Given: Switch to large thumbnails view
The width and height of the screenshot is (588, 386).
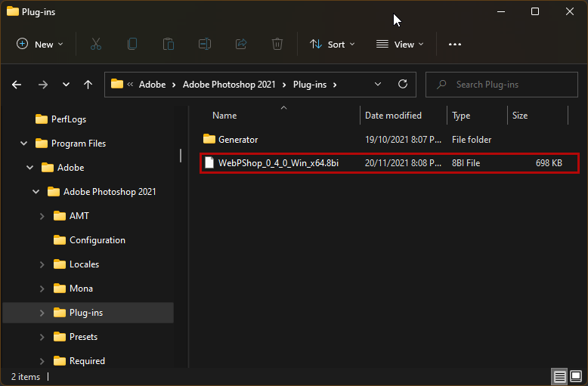Looking at the screenshot, I should click(x=576, y=375).
